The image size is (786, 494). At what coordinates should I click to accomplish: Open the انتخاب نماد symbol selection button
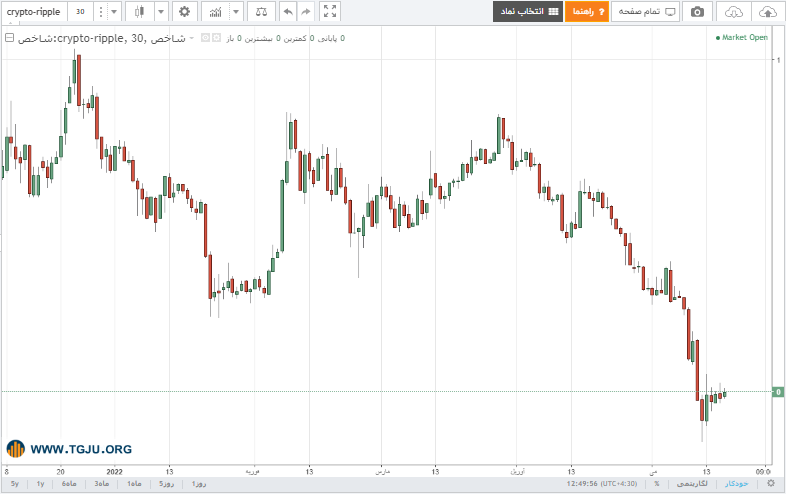coord(528,12)
